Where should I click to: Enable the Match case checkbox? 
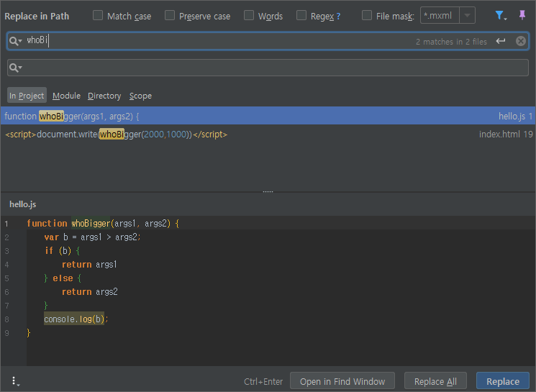[x=98, y=15]
